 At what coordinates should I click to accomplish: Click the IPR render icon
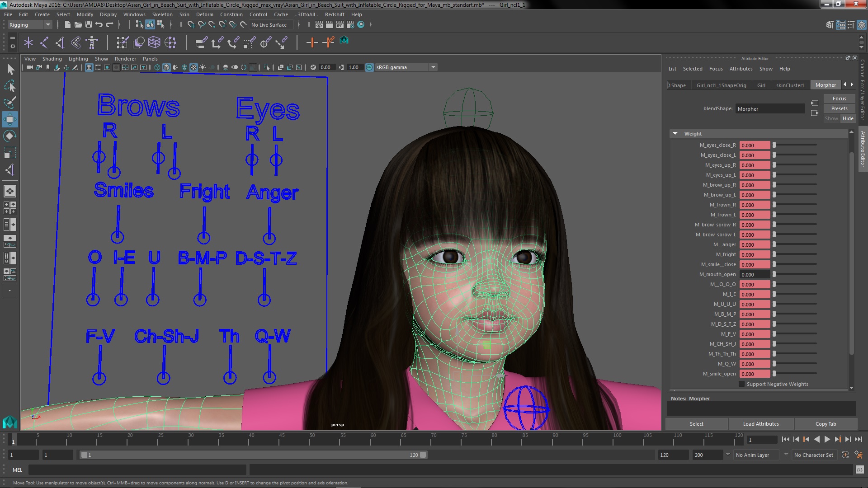click(x=340, y=25)
